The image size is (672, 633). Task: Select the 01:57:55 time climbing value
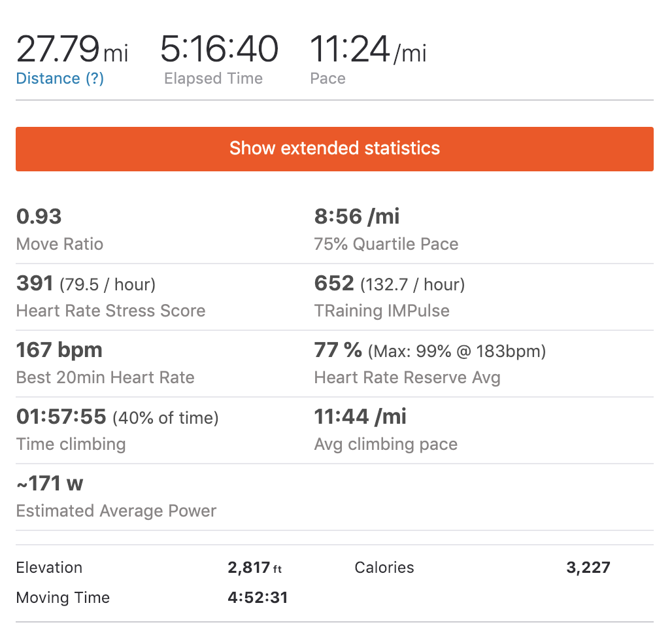61,417
